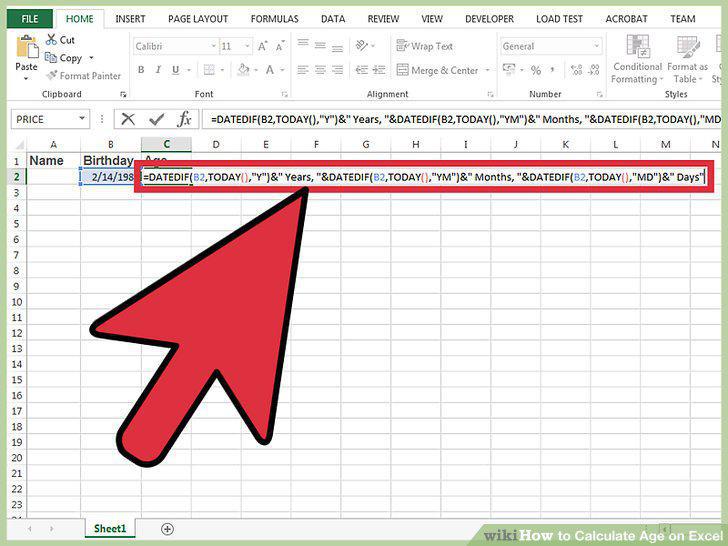
Task: Open Insert Function fx dialog
Action: [x=184, y=119]
